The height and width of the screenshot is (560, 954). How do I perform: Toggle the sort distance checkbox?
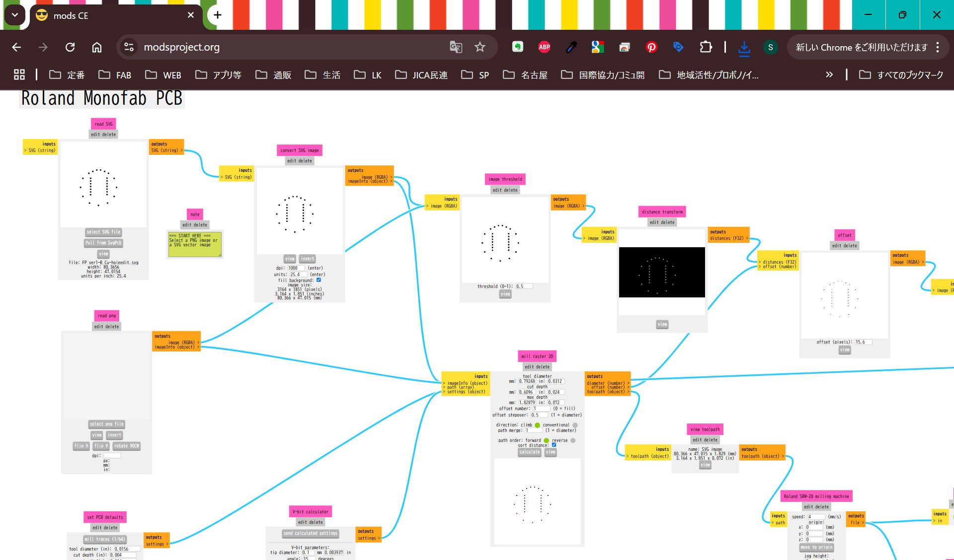click(x=554, y=445)
